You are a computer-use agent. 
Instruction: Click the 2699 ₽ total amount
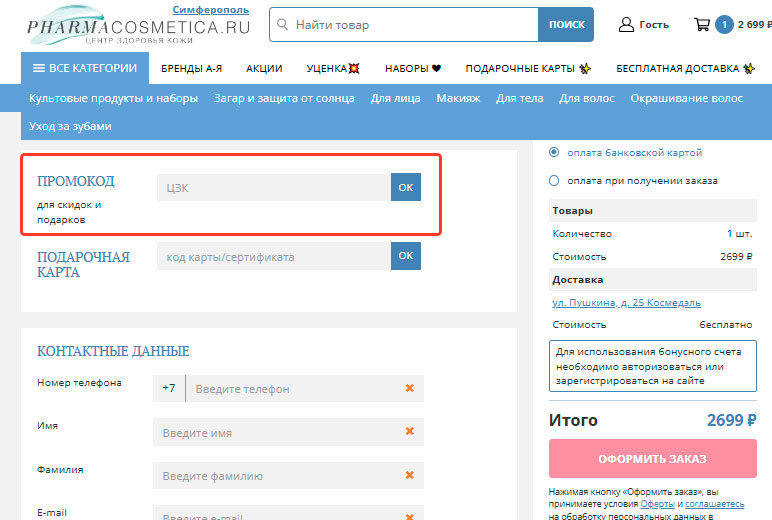(731, 420)
